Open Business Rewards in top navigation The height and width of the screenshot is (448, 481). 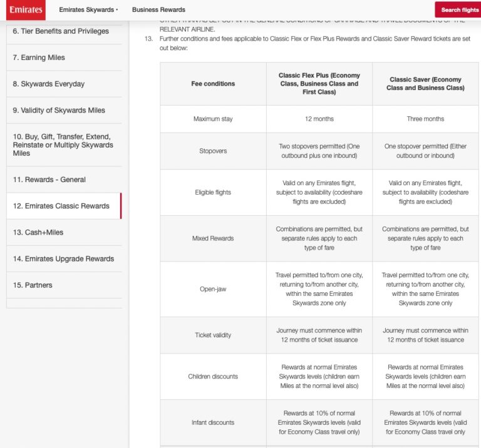158,10
